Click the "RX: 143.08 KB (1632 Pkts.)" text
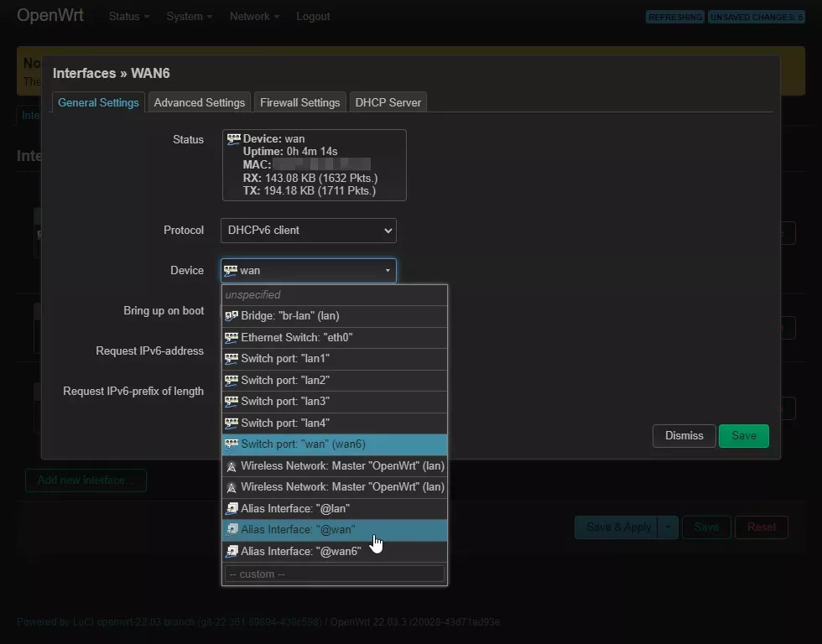This screenshot has width=822, height=644. click(310, 178)
